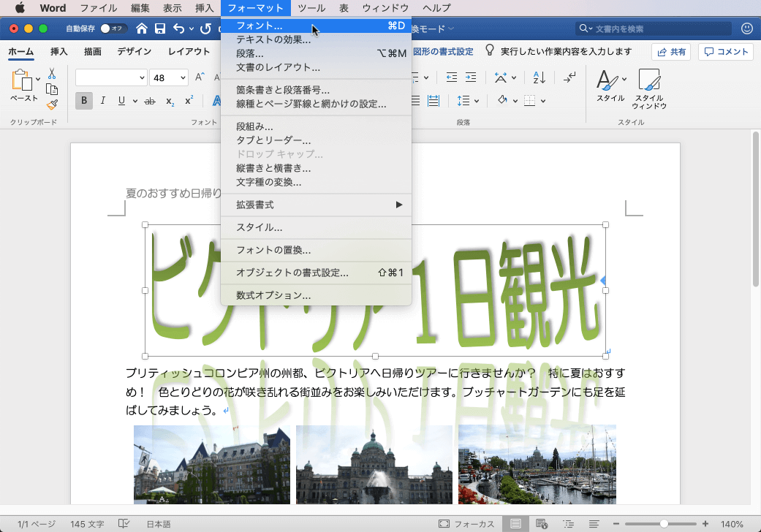The image size is (761, 532).
Task: Expand the underline style dropdown arrow
Action: tap(134, 101)
